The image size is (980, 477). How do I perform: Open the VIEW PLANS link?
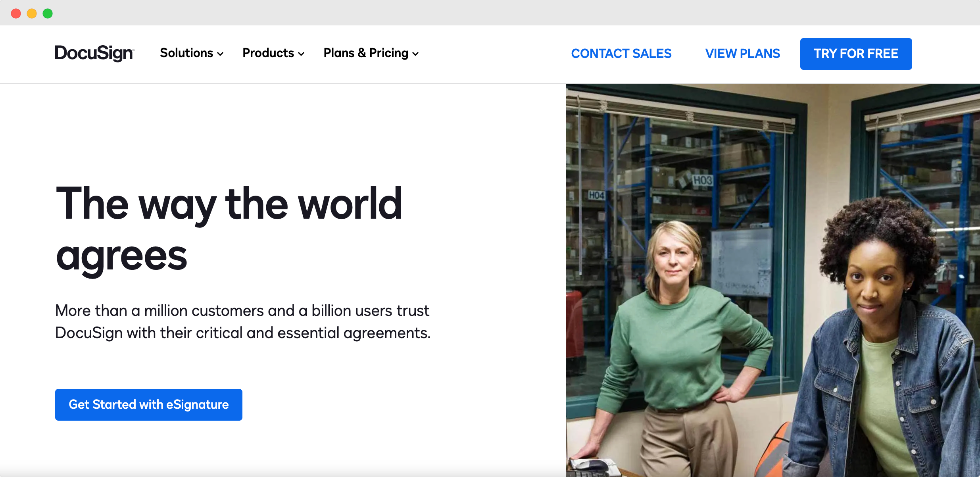(x=742, y=54)
